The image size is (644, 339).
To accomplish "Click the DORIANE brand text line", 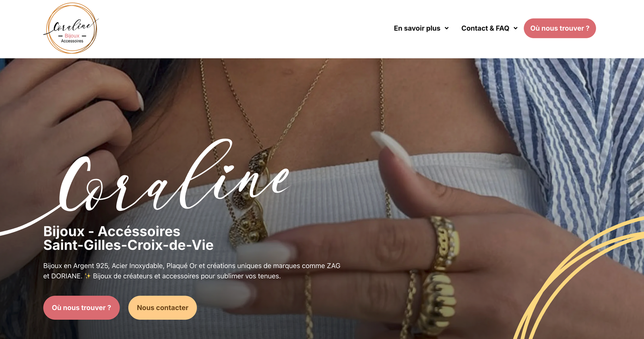I will [162, 276].
